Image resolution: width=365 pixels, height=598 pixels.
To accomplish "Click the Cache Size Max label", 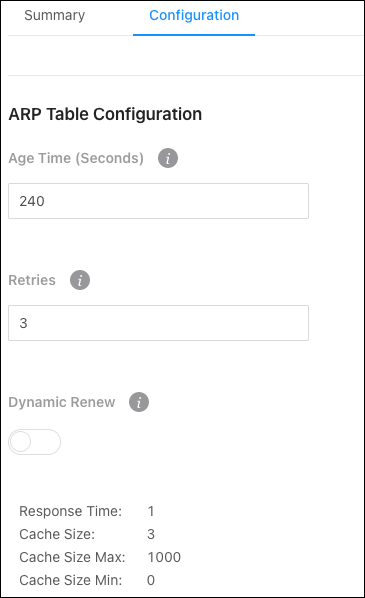I will point(72,557).
